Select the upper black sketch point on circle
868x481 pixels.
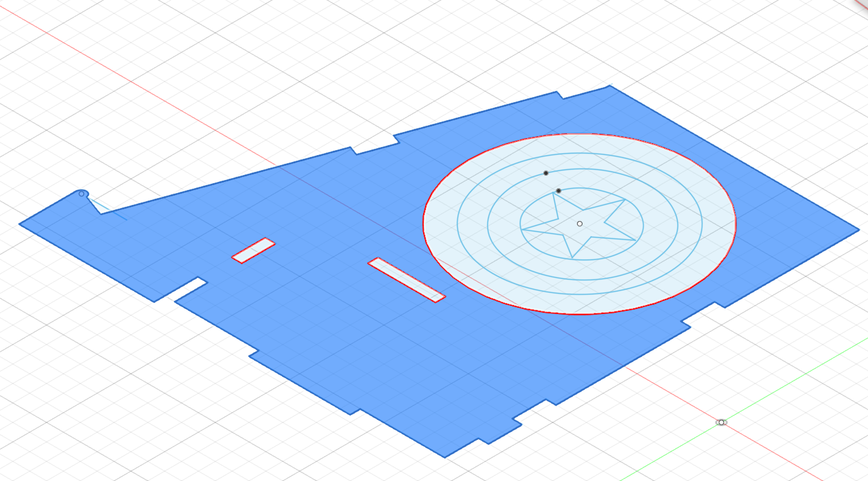(546, 173)
